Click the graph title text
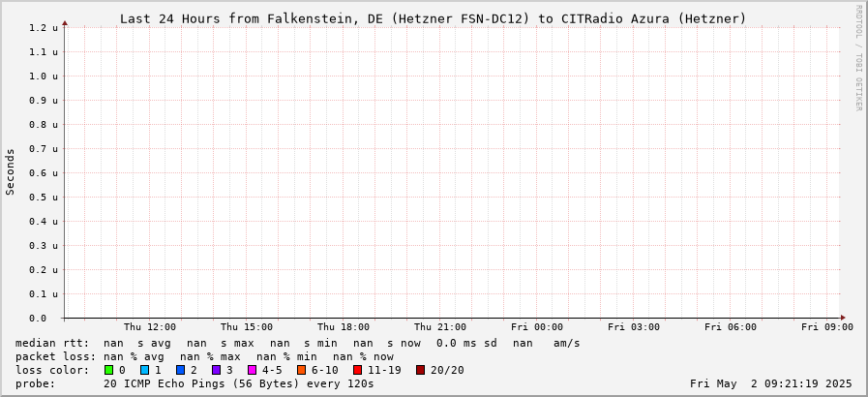 point(433,18)
